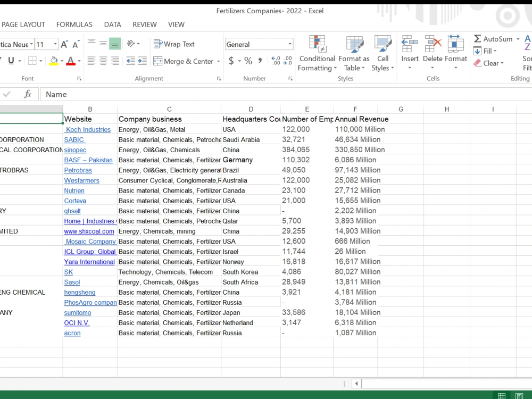
Task: Open the Petrobras link
Action: pyautogui.click(x=78, y=170)
